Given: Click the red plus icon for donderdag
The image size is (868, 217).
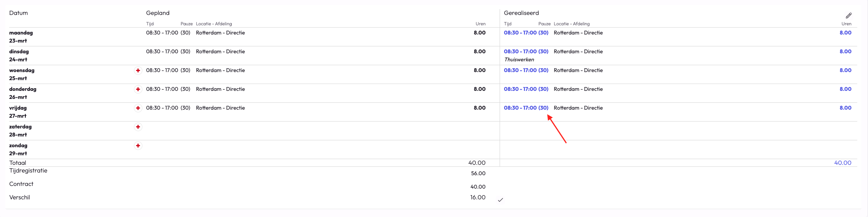Looking at the screenshot, I should [x=138, y=89].
